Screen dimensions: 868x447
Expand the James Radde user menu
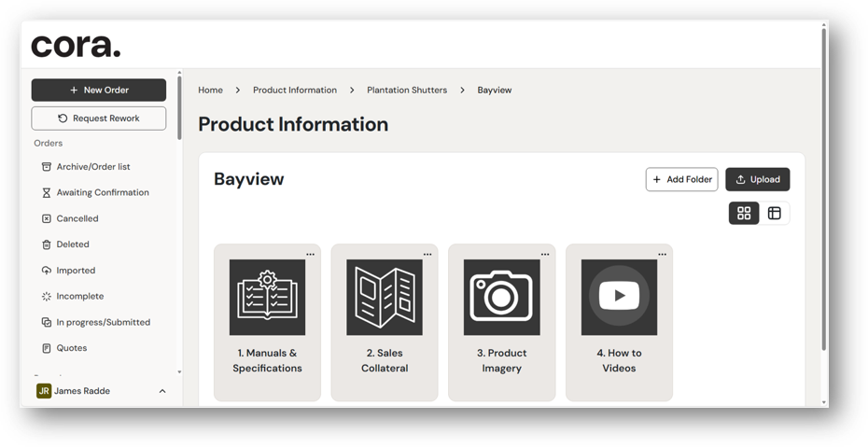(162, 391)
